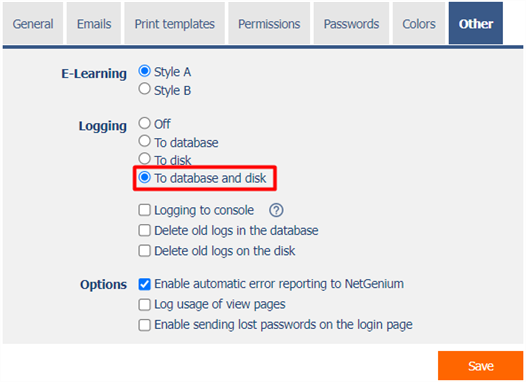Image resolution: width=526 pixels, height=382 pixels.
Task: Open the General tab
Action: (x=33, y=23)
